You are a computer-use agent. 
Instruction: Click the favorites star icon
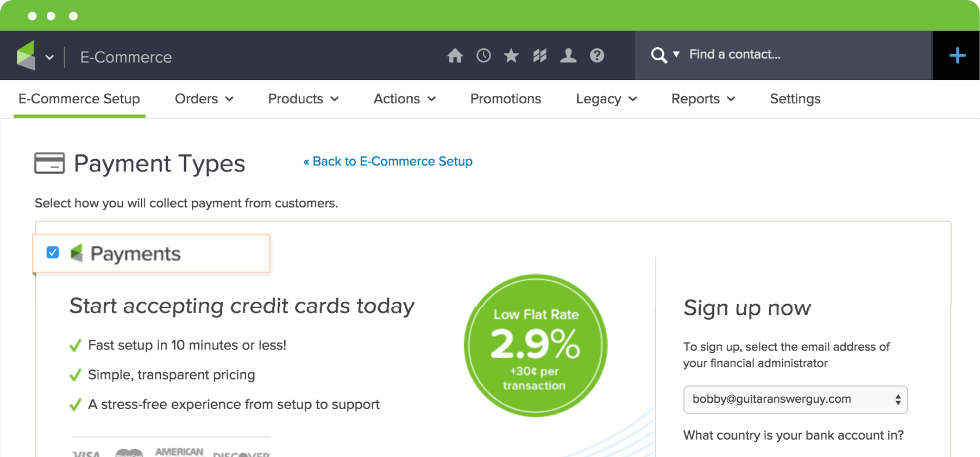(511, 55)
